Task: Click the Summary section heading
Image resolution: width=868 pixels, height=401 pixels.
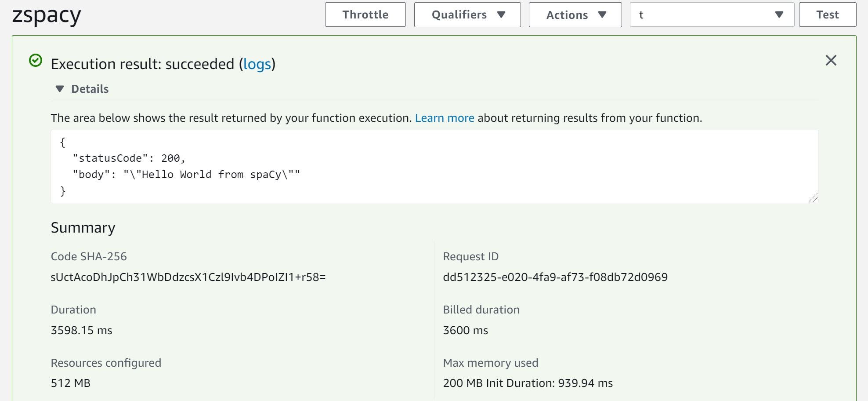Action: click(x=83, y=228)
